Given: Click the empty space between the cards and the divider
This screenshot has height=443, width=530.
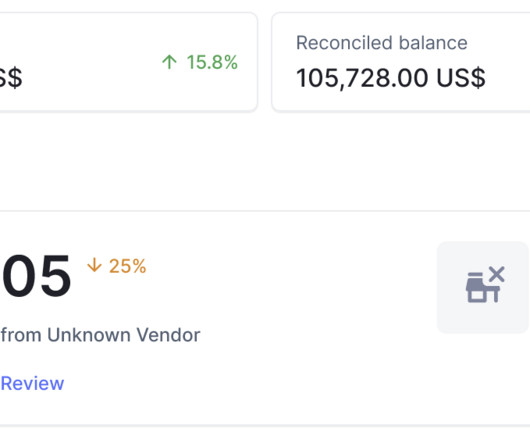Looking at the screenshot, I should [x=265, y=161].
